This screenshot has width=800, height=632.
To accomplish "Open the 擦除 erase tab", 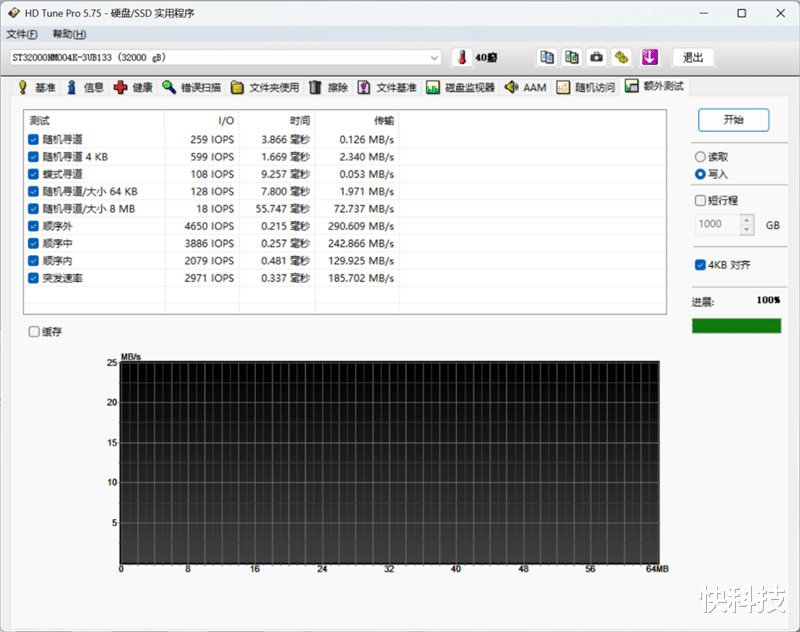I will [x=328, y=87].
